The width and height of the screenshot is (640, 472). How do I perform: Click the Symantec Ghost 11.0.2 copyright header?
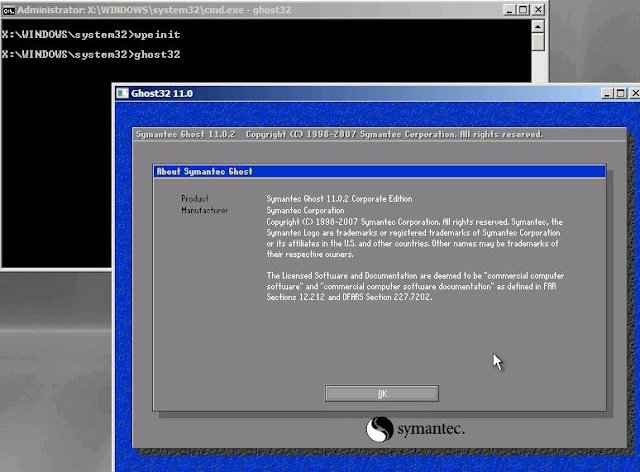click(339, 134)
